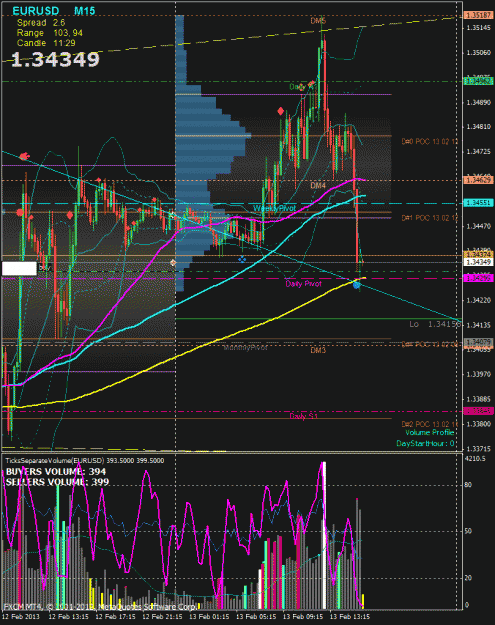Screen dimensions: 495x625
Task: Click the orange 1.35187 price tag
Action: pyautogui.click(x=478, y=15)
